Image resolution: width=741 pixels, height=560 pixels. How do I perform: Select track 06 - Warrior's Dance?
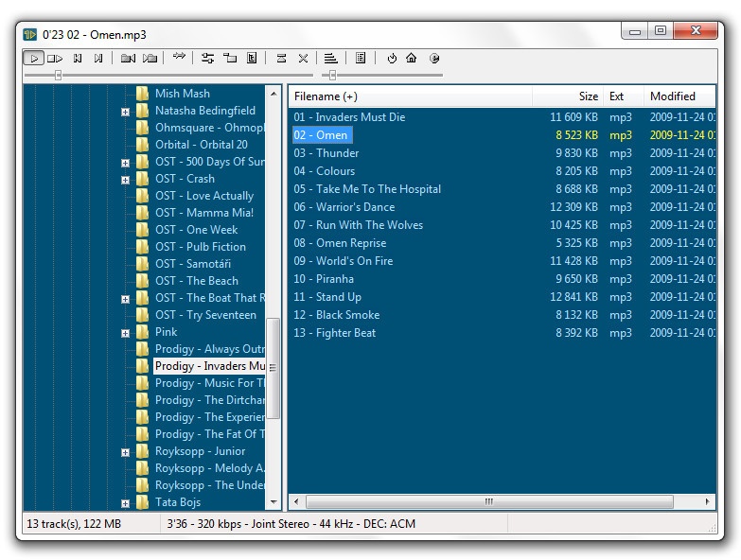point(344,207)
